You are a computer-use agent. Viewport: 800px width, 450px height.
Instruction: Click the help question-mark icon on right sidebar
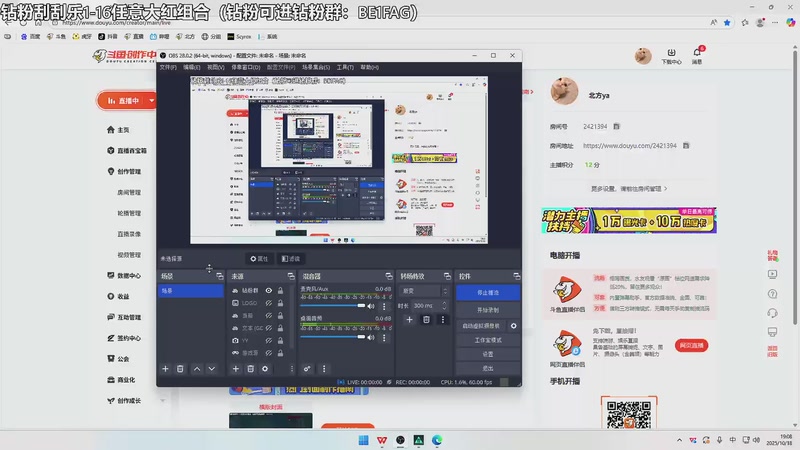772,294
